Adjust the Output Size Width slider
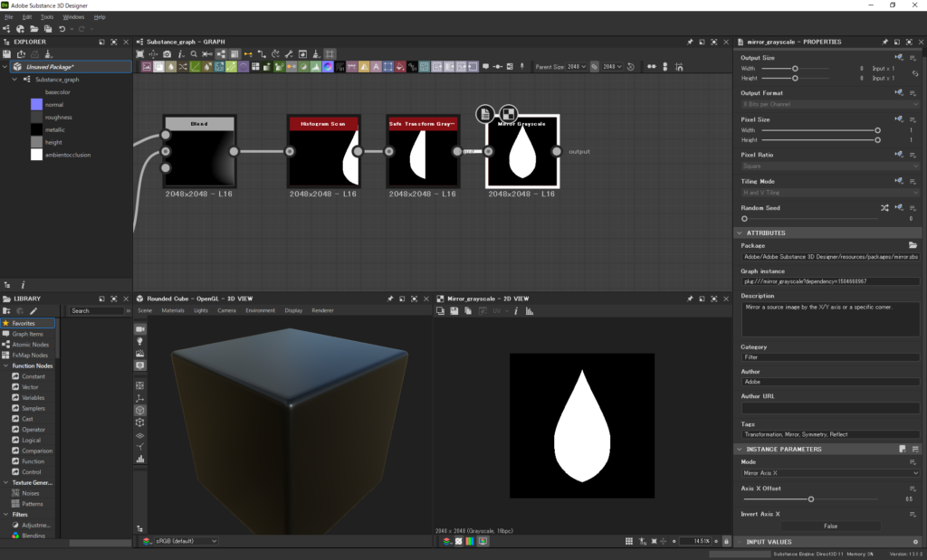The height and width of the screenshot is (560, 927). point(795,69)
